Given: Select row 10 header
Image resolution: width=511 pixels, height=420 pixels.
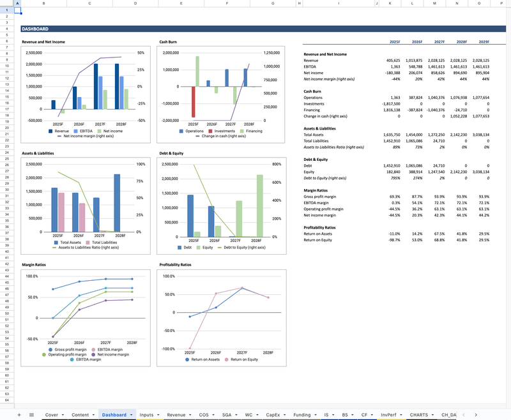Looking at the screenshot, I should [x=8, y=66].
